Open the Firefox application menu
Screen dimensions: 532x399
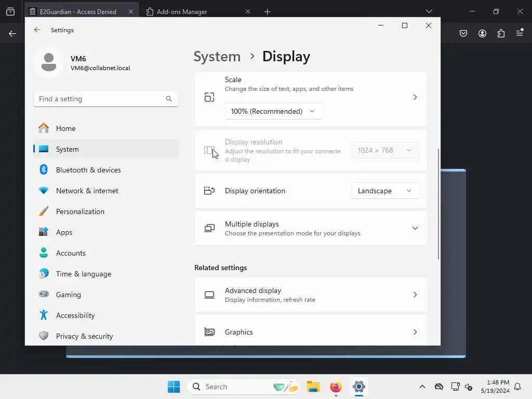(x=520, y=33)
